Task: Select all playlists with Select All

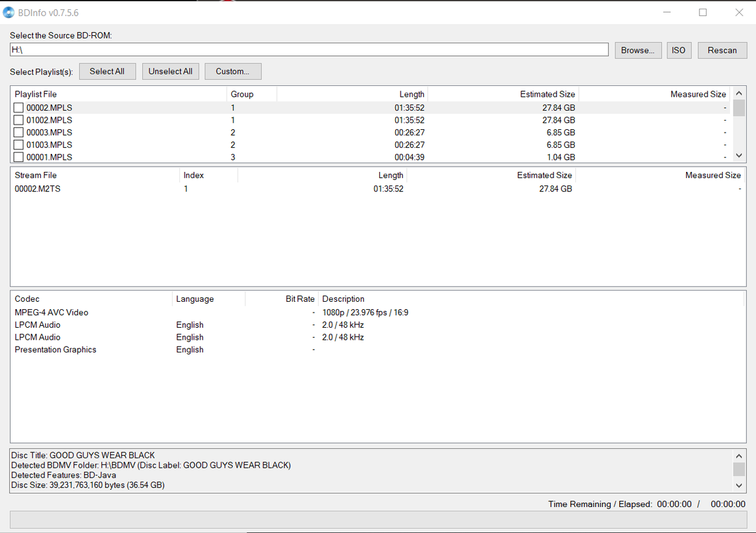Action: pyautogui.click(x=107, y=71)
